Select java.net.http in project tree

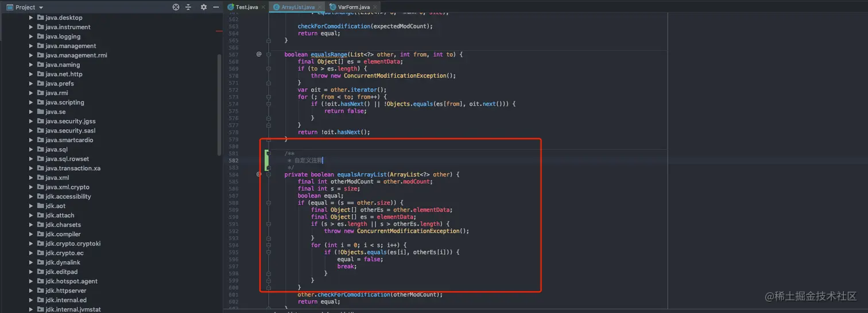[64, 75]
